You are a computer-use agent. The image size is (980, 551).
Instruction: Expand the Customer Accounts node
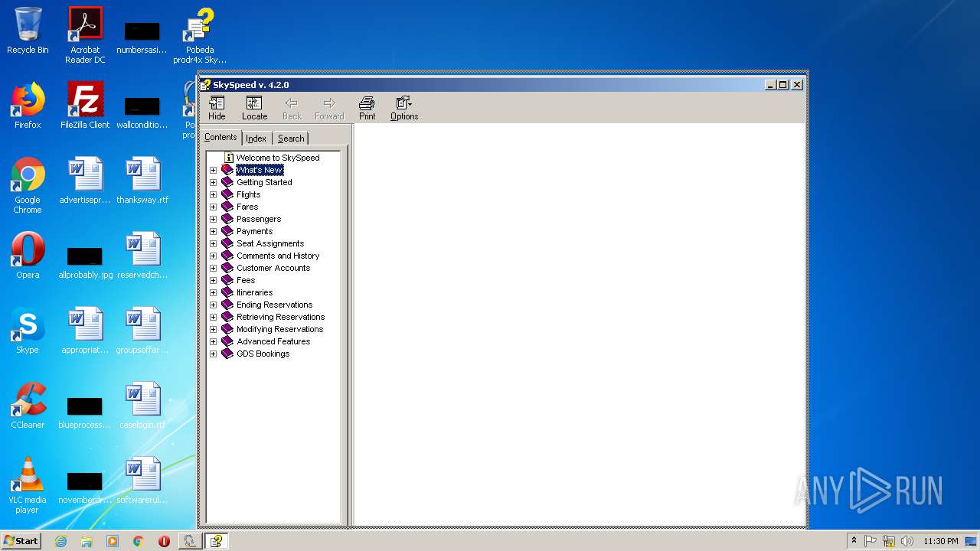(214, 268)
